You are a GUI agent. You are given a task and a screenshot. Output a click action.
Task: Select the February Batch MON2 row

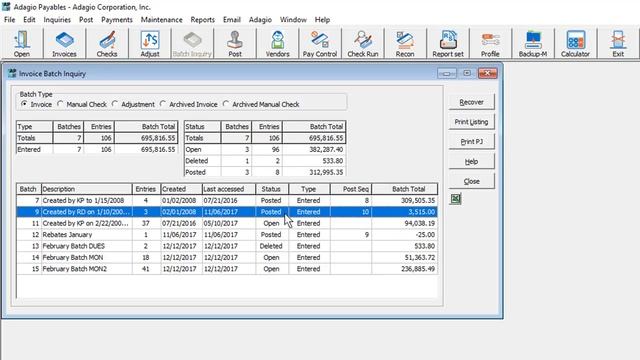227,269
